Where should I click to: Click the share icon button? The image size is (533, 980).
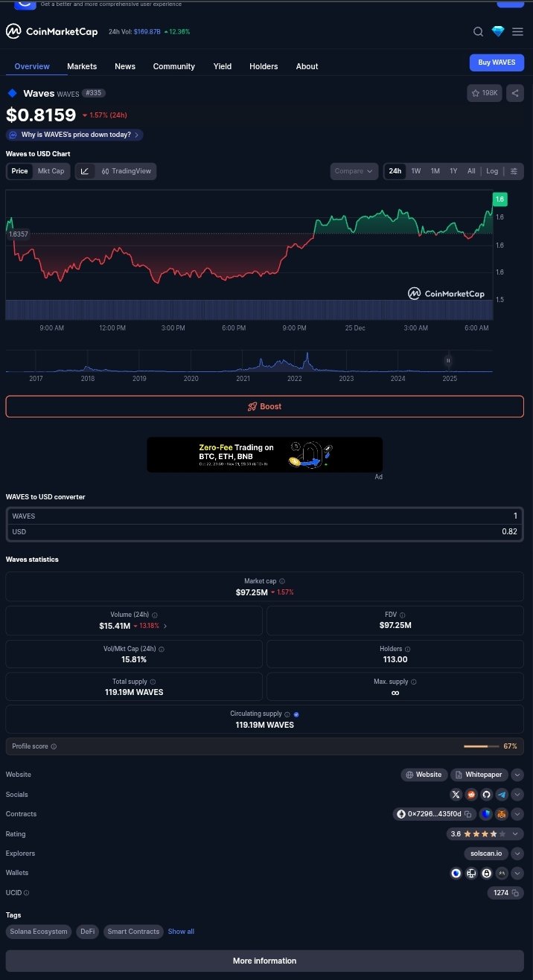click(514, 93)
